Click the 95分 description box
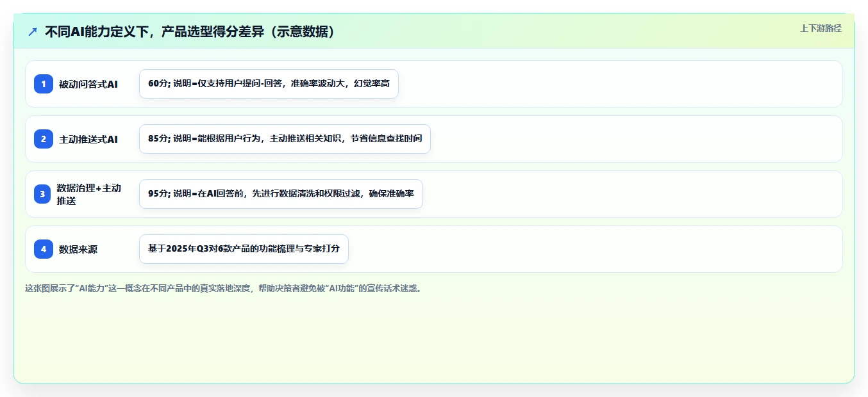 pyautogui.click(x=281, y=194)
